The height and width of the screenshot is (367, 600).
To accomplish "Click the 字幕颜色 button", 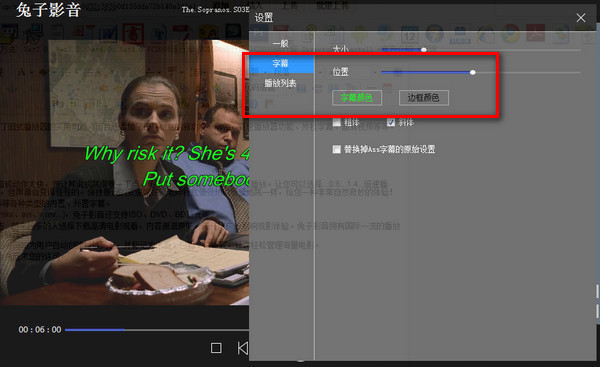I will (x=357, y=98).
